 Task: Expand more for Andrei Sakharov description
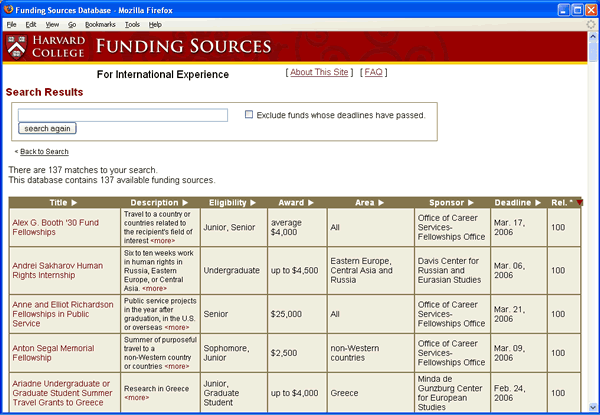[x=155, y=288]
